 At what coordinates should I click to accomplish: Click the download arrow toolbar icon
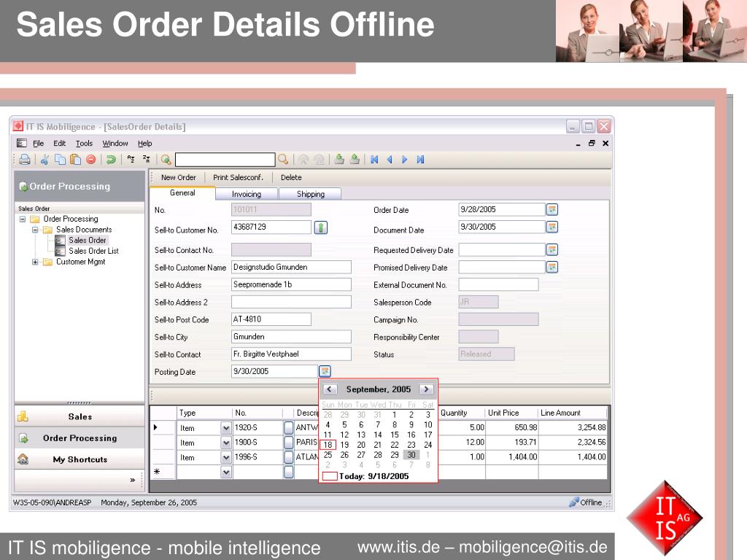[x=338, y=159]
